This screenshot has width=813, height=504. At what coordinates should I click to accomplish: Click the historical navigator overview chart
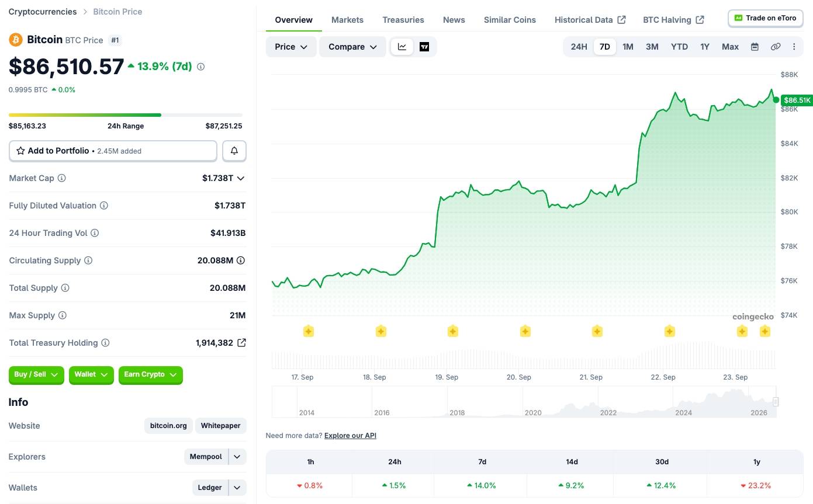[x=524, y=402]
